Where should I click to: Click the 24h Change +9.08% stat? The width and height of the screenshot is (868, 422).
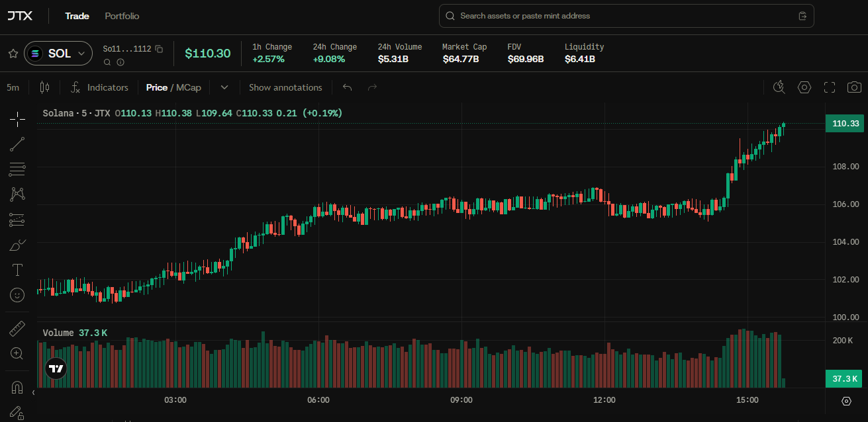[335, 53]
